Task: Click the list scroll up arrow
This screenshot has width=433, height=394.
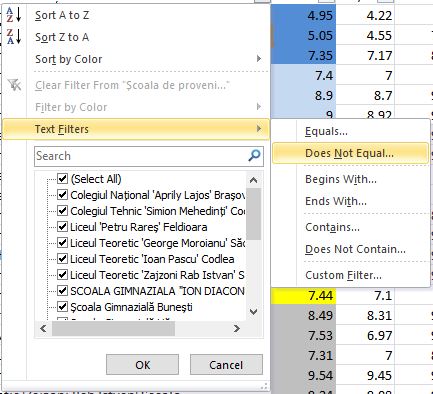Action: pos(253,180)
